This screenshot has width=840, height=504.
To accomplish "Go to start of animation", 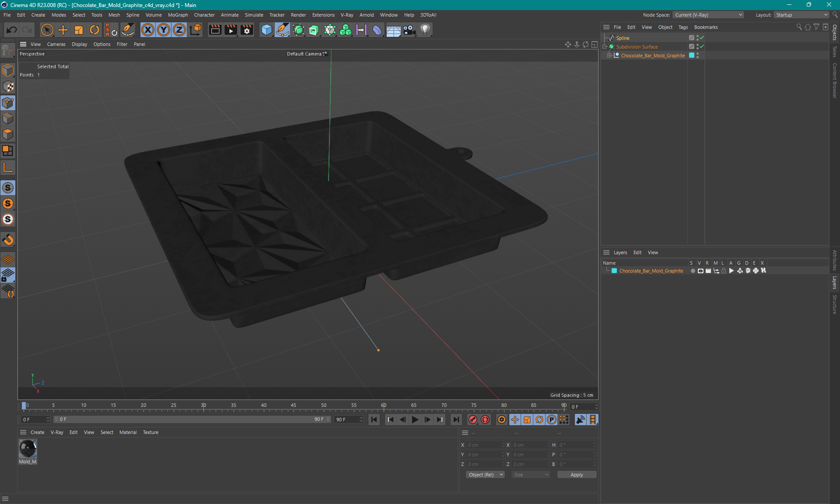I will pyautogui.click(x=374, y=420).
